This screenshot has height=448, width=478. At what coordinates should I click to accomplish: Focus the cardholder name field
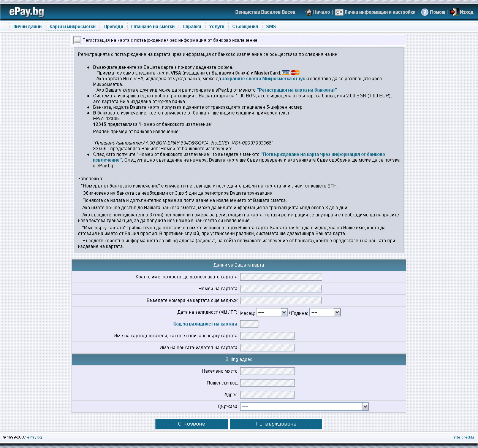[x=267, y=336]
